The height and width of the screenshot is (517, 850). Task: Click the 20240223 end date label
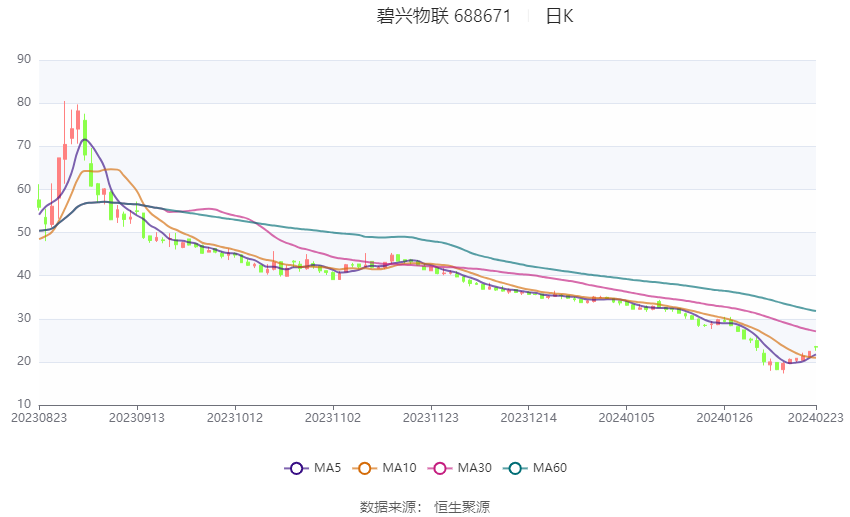[814, 418]
